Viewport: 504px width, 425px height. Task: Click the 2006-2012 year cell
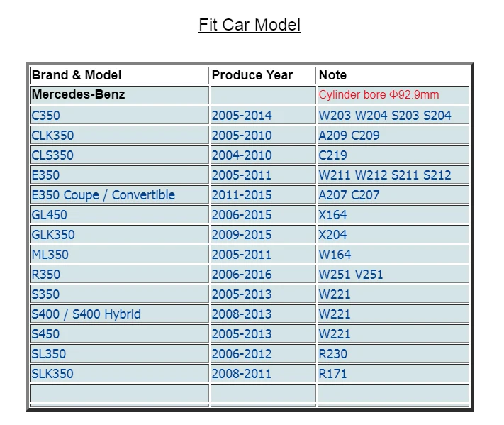pos(263,354)
